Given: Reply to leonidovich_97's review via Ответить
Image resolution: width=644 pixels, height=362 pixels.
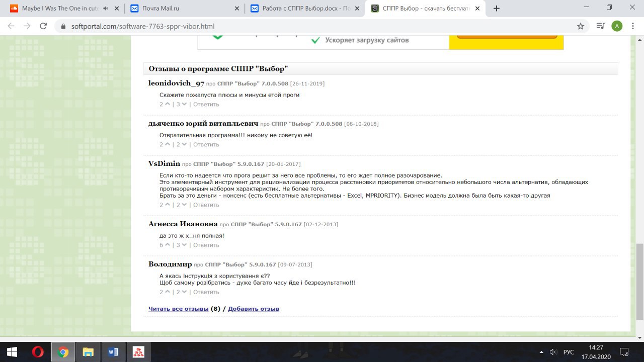Looking at the screenshot, I should (x=206, y=104).
